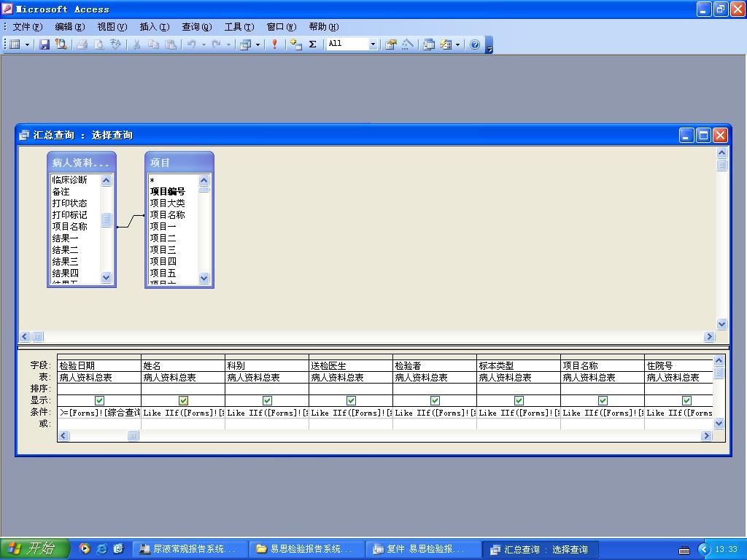The image size is (747, 560).
Task: Expand the View button dropdown arrow
Action: (x=28, y=44)
